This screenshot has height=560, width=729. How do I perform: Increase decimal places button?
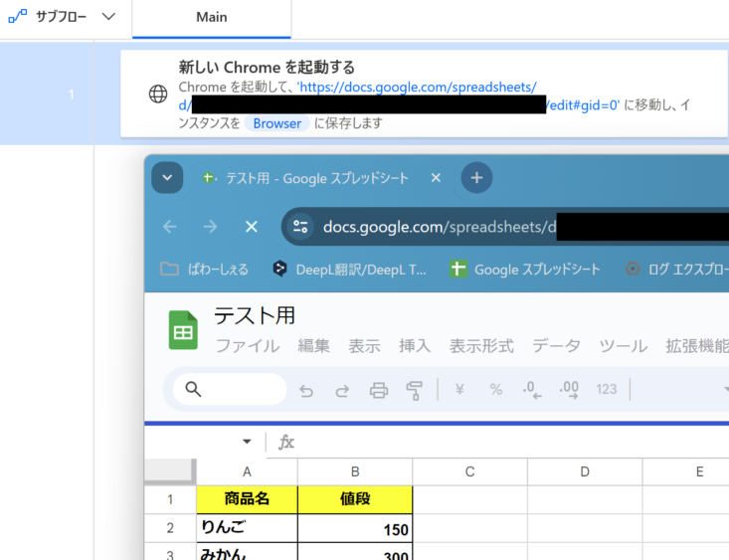click(570, 389)
